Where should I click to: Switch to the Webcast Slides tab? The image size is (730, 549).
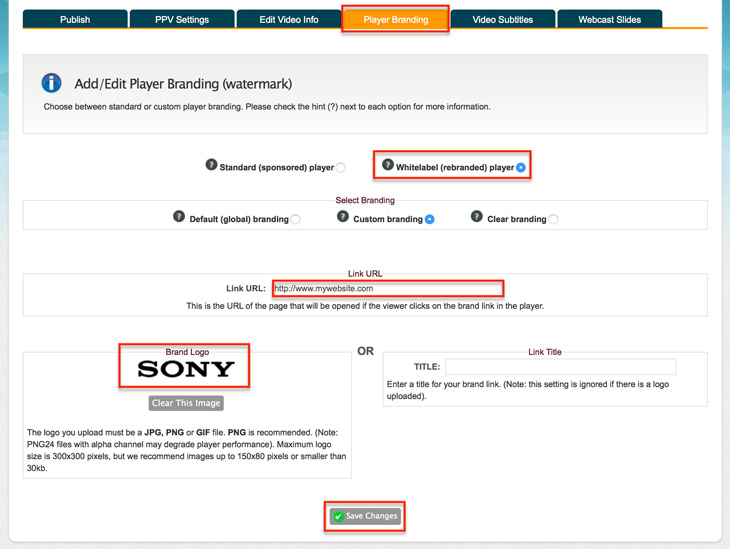(x=609, y=20)
